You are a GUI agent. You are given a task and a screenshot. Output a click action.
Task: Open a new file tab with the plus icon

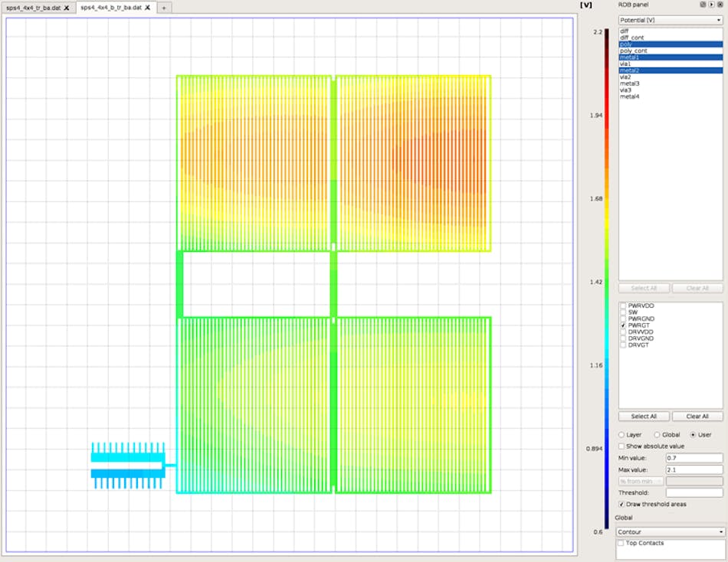[163, 7]
